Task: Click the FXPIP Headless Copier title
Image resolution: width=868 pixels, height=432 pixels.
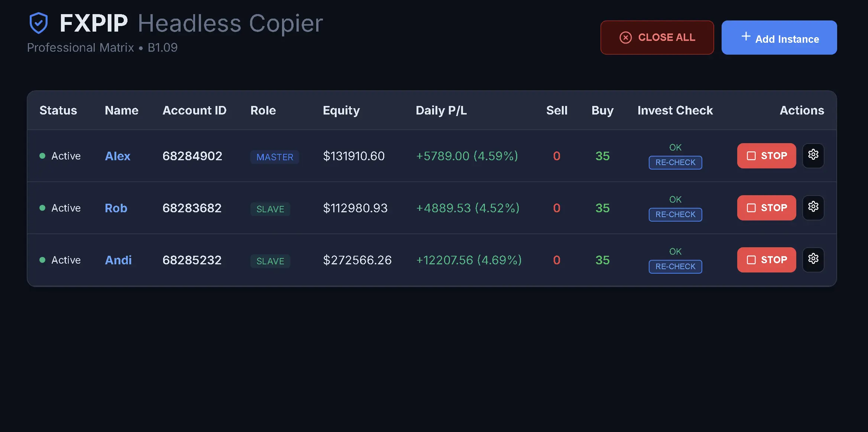Action: click(191, 23)
